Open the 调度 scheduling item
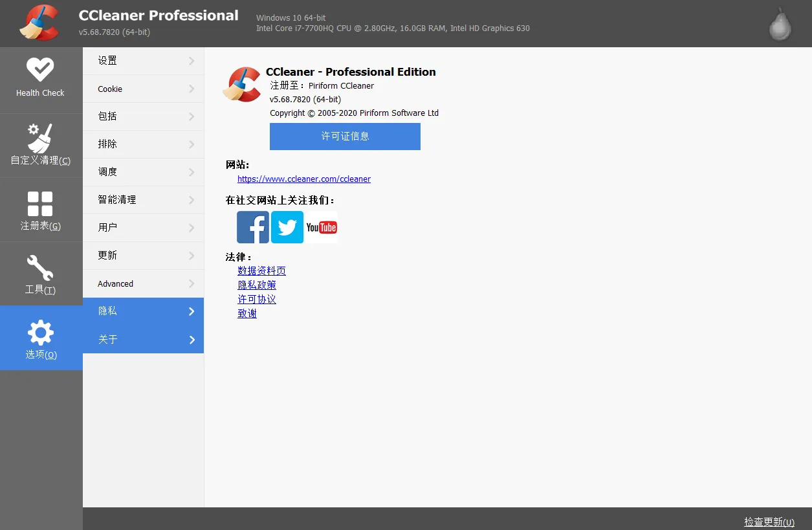Image resolution: width=812 pixels, height=530 pixels. 143,172
